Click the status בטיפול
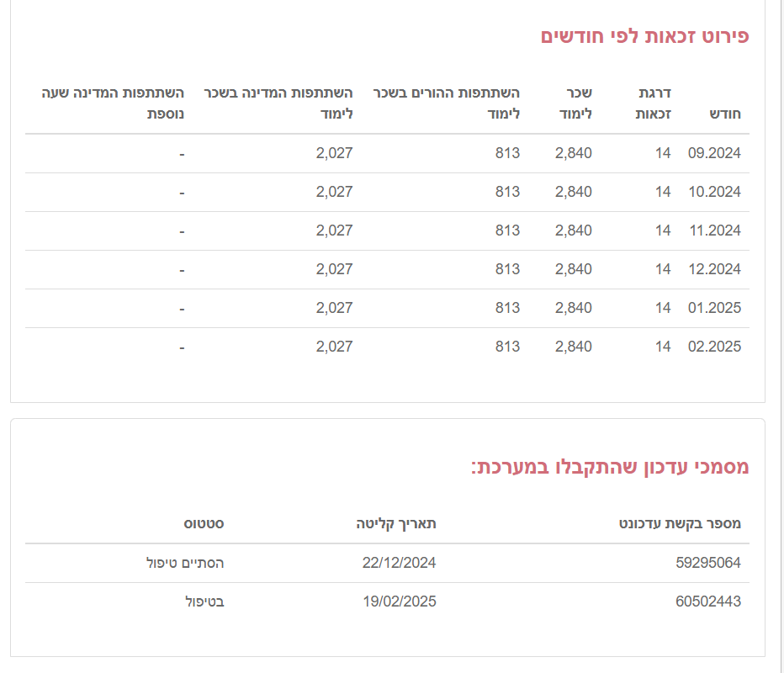Screen dimensions: 784x673 click(x=204, y=601)
